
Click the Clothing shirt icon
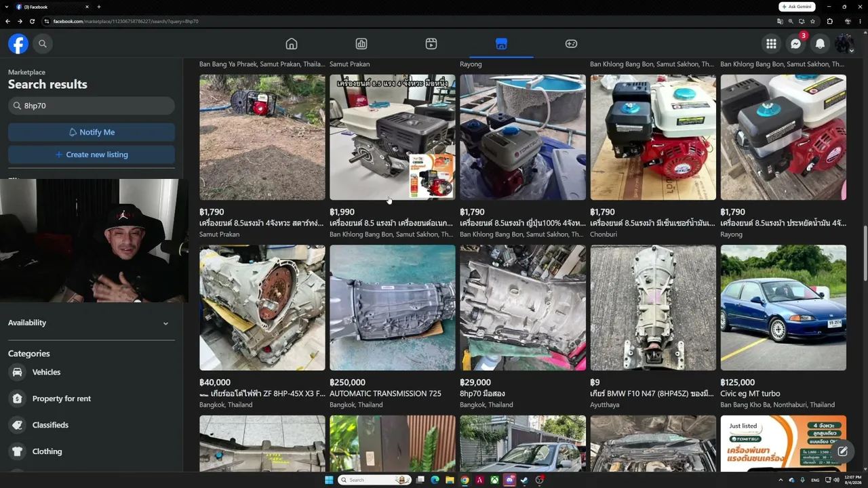point(17,451)
